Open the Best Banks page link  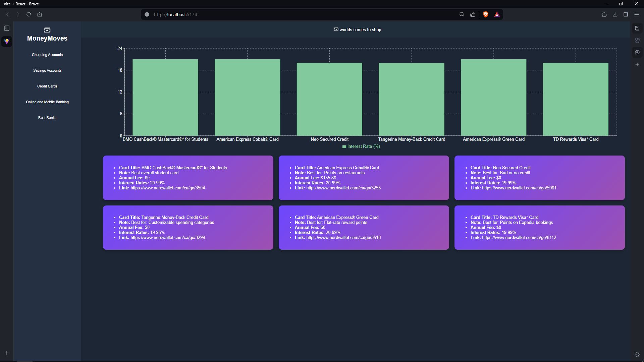pos(47,118)
